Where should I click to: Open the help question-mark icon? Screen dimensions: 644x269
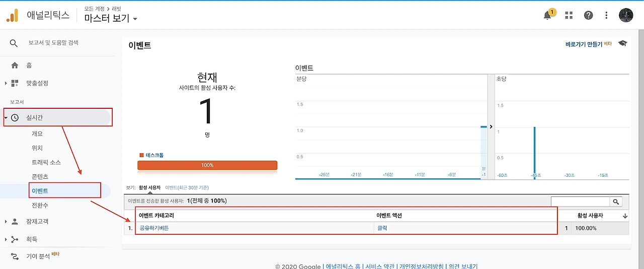click(588, 16)
